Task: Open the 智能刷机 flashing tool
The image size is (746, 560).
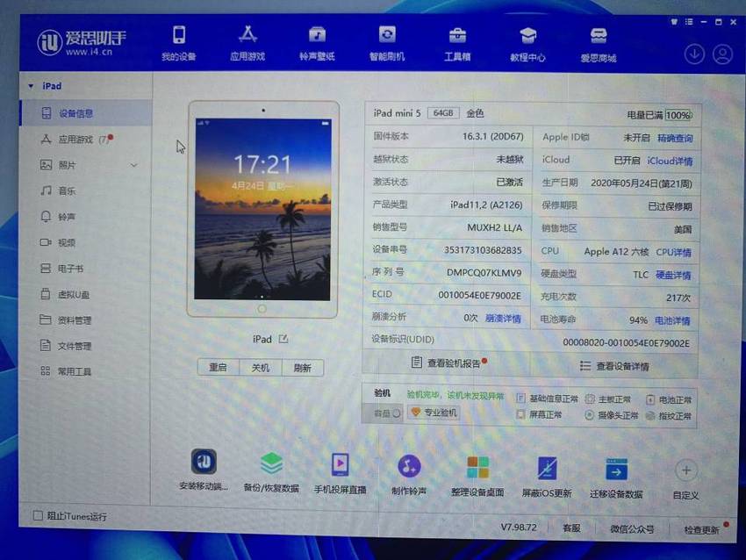Action: [x=387, y=43]
